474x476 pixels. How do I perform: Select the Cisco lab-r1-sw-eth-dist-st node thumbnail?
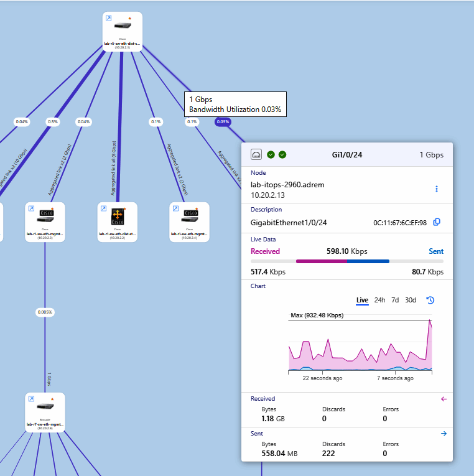coord(118,222)
